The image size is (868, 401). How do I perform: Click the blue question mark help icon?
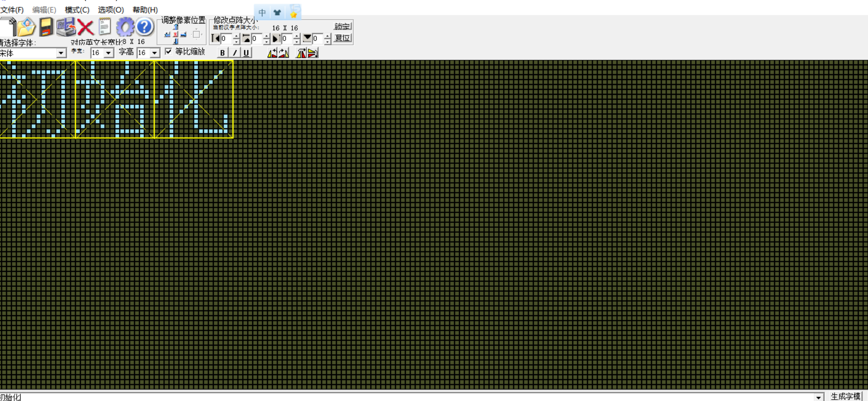(144, 27)
